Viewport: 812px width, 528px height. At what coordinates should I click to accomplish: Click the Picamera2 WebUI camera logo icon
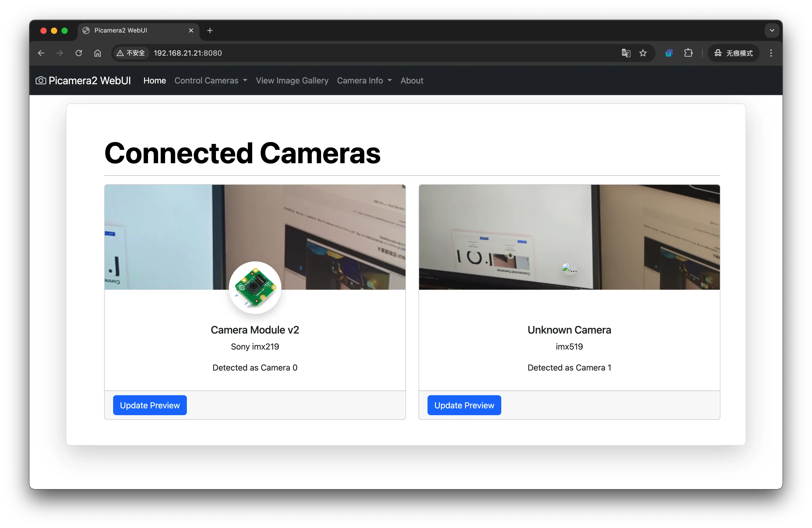pyautogui.click(x=41, y=81)
